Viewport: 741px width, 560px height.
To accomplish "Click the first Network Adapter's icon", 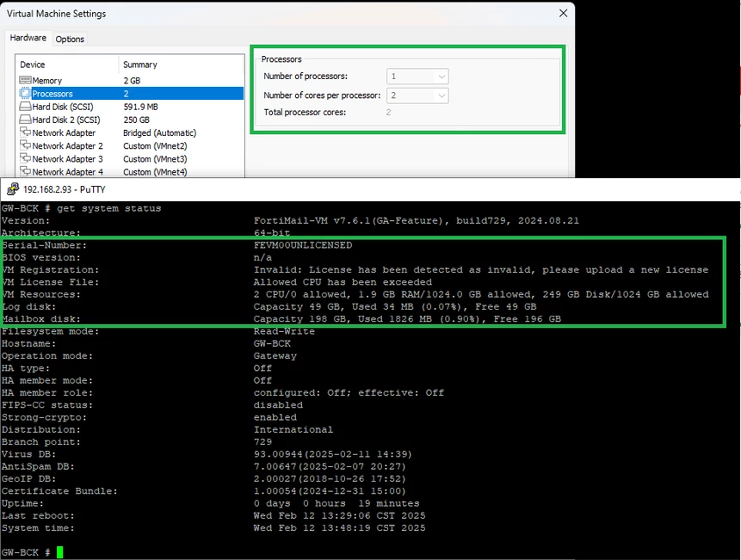I will pos(25,132).
